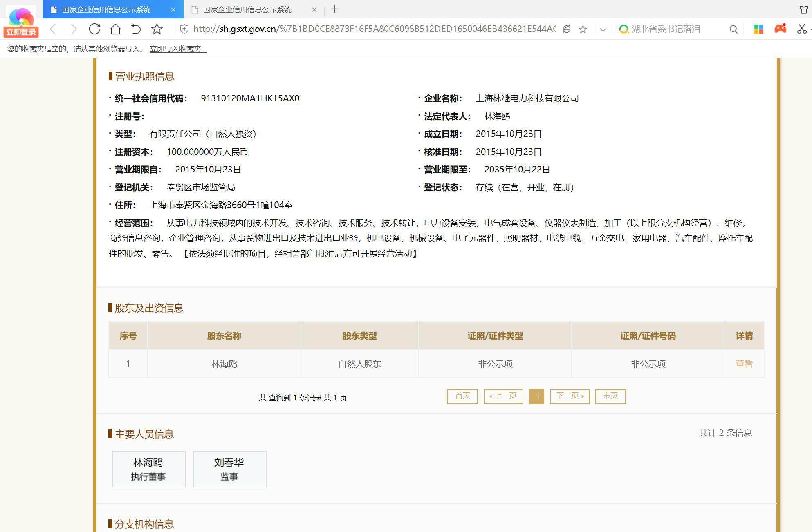Viewport: 812px width, 532px height.
Task: Click 立即导入收藏夹 import link
Action: pos(178,49)
